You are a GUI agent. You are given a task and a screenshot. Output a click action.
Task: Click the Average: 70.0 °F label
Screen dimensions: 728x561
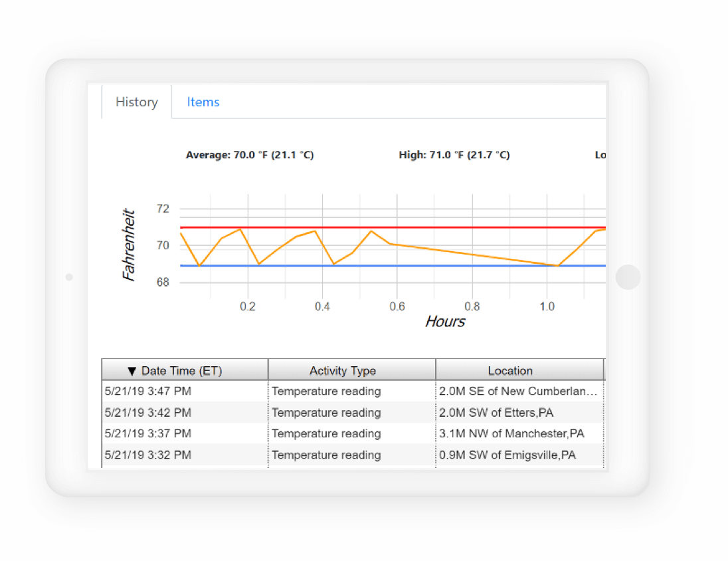(250, 155)
